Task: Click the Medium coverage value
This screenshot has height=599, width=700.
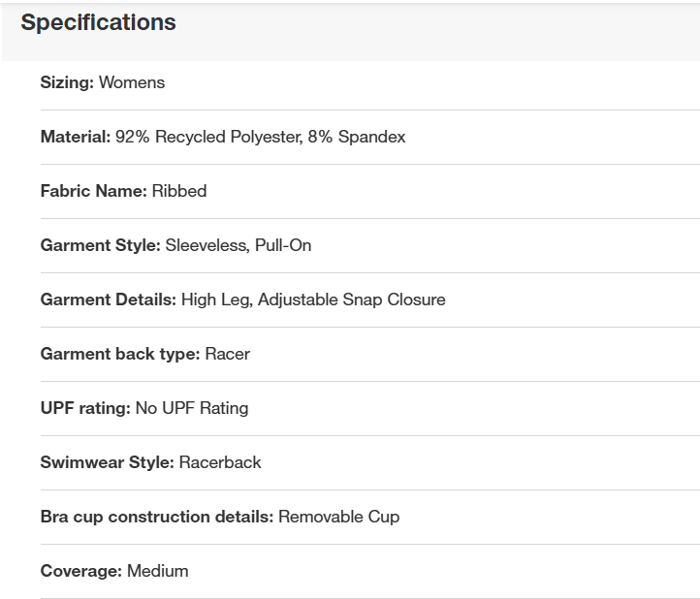Action: pos(158,571)
